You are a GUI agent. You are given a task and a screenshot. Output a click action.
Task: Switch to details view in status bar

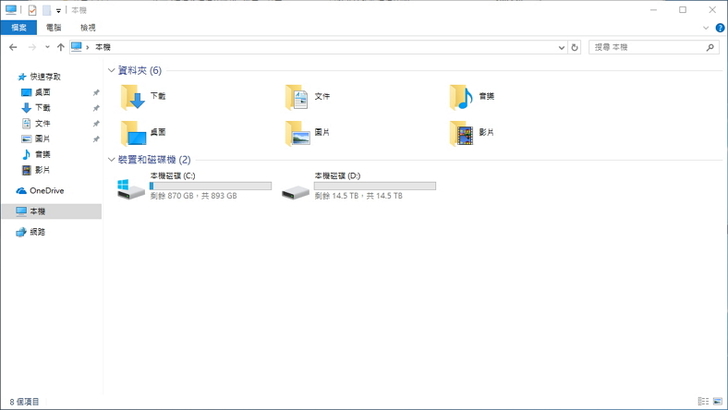[703, 401]
